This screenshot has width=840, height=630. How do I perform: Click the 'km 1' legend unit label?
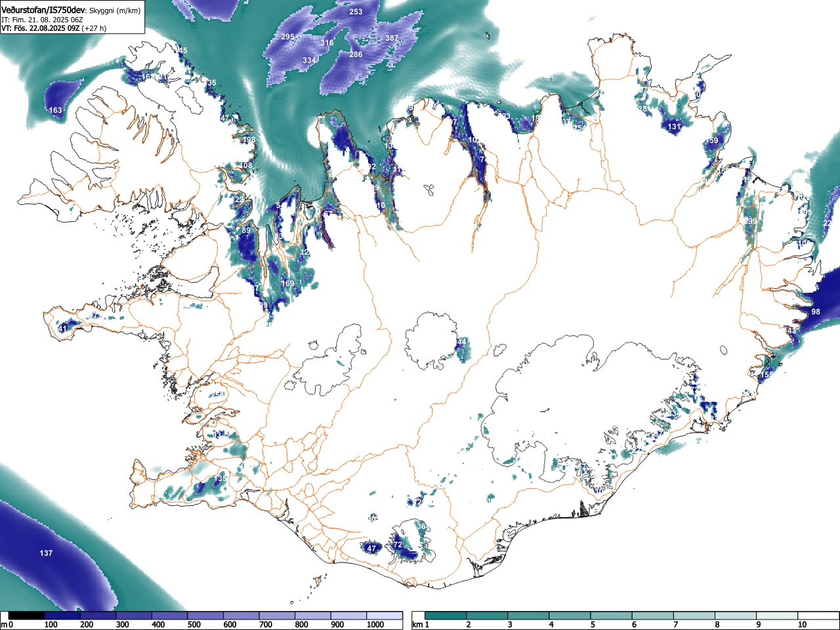[421, 625]
